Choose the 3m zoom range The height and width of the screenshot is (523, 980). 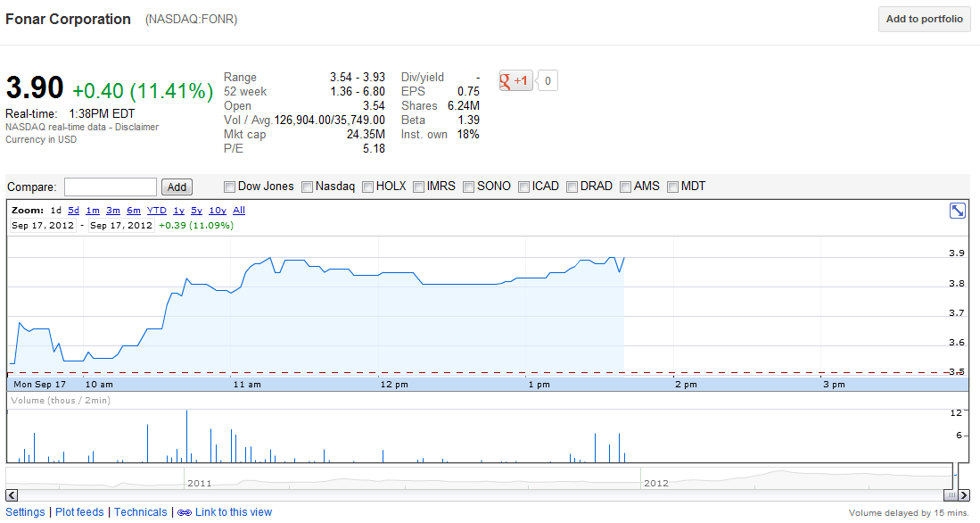coord(113,211)
